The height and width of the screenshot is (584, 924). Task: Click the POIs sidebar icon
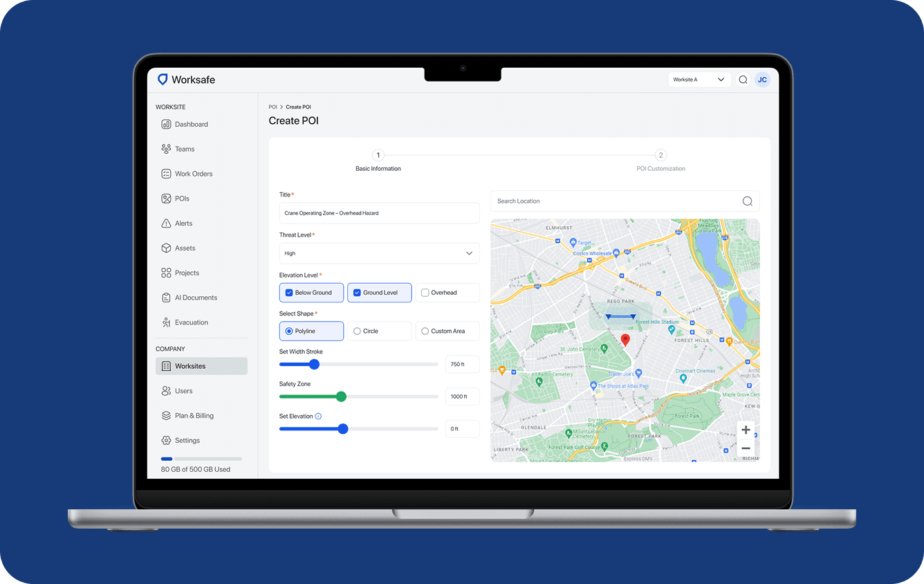(166, 199)
